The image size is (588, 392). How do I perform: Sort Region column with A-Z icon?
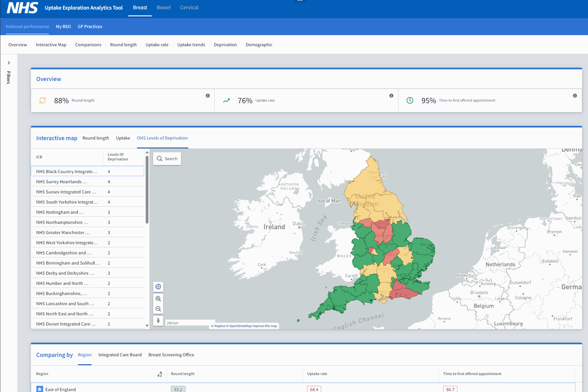click(x=160, y=374)
